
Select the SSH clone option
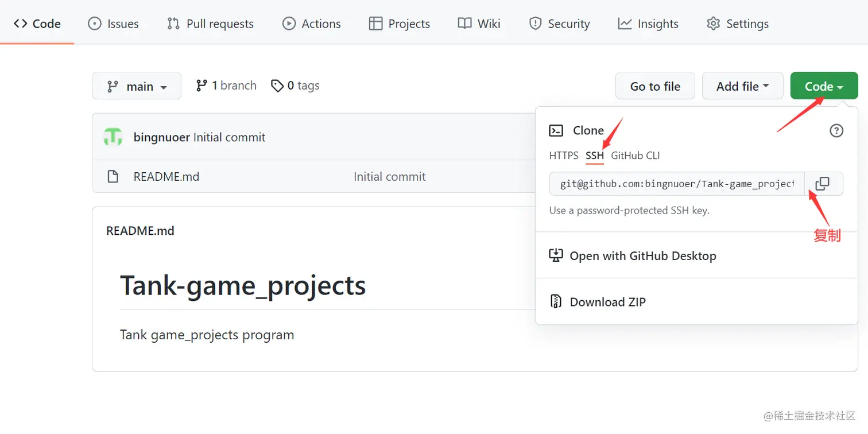pos(595,156)
